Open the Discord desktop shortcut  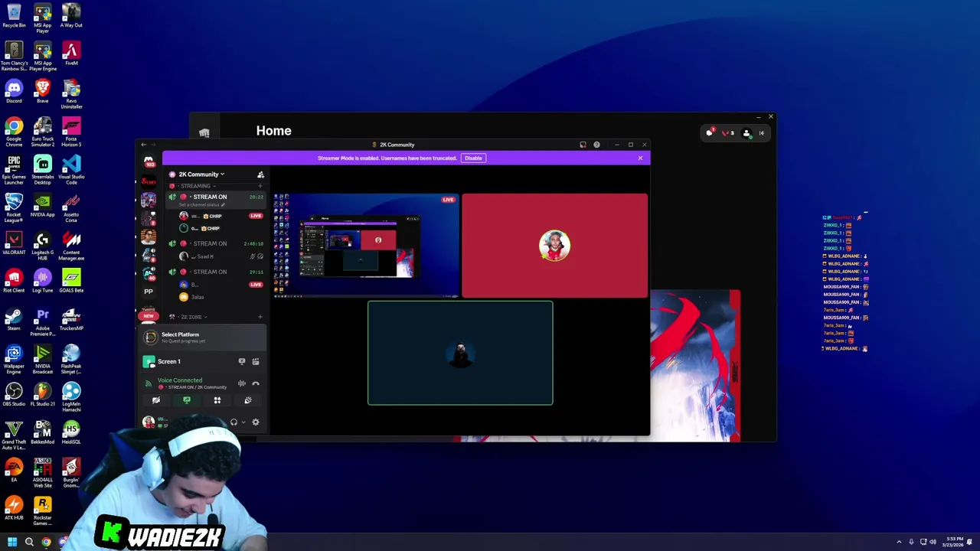point(14,92)
